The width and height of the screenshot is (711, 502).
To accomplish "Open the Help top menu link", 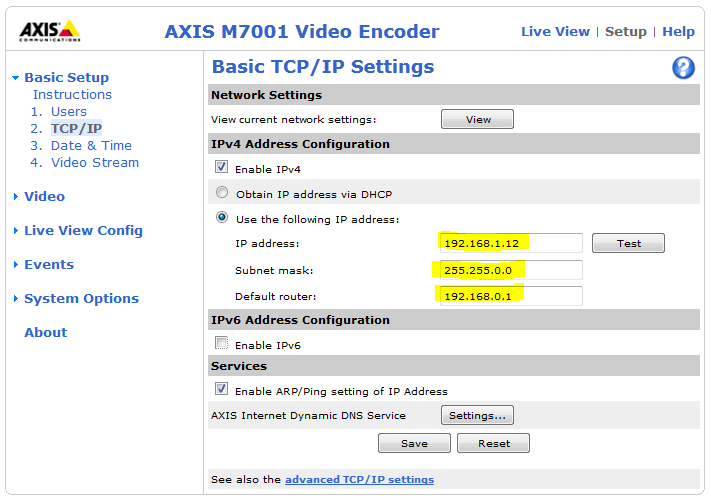I will click(x=678, y=32).
